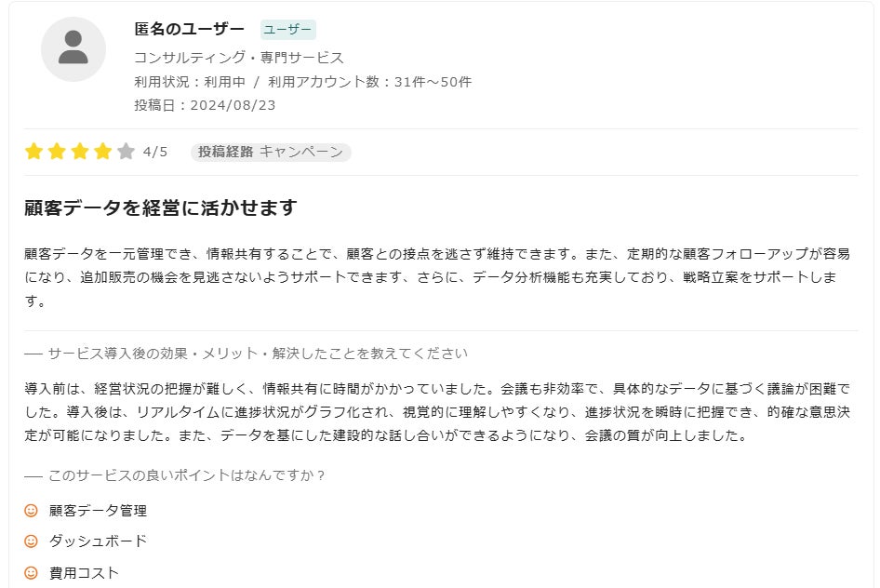
Task: Click the third yellow rating star
Action: tap(80, 152)
